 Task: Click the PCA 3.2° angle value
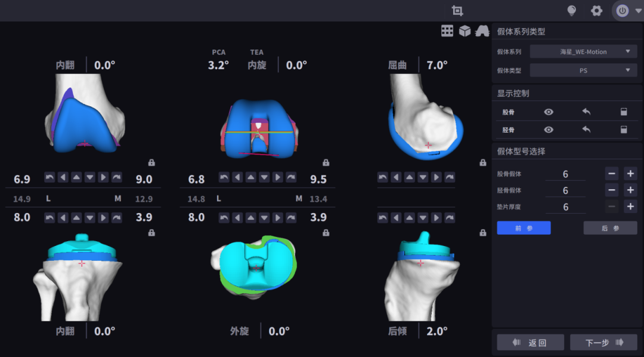coord(218,65)
